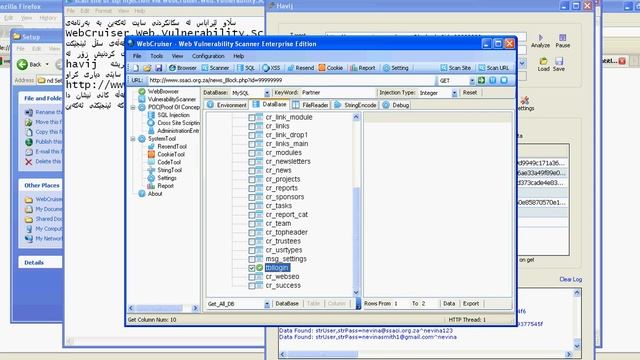Image resolution: width=640 pixels, height=360 pixels.
Task: Click the URL input field
Action: (291, 80)
